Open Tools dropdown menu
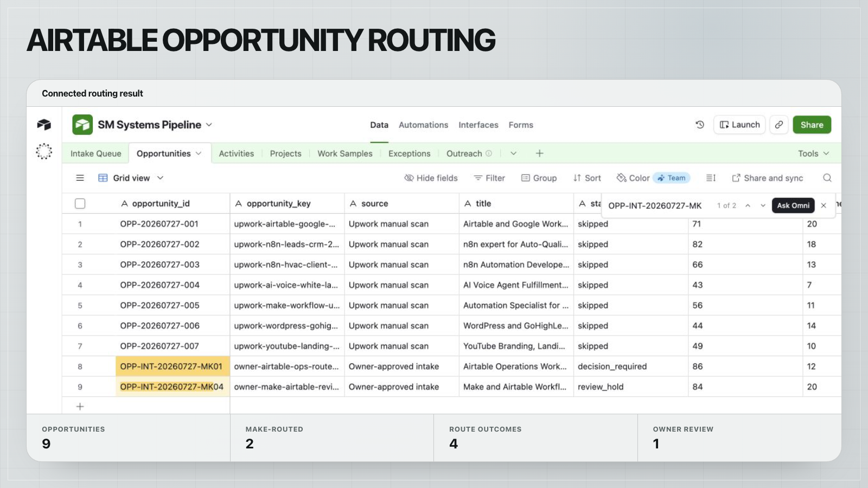The width and height of the screenshot is (868, 488). tap(813, 153)
